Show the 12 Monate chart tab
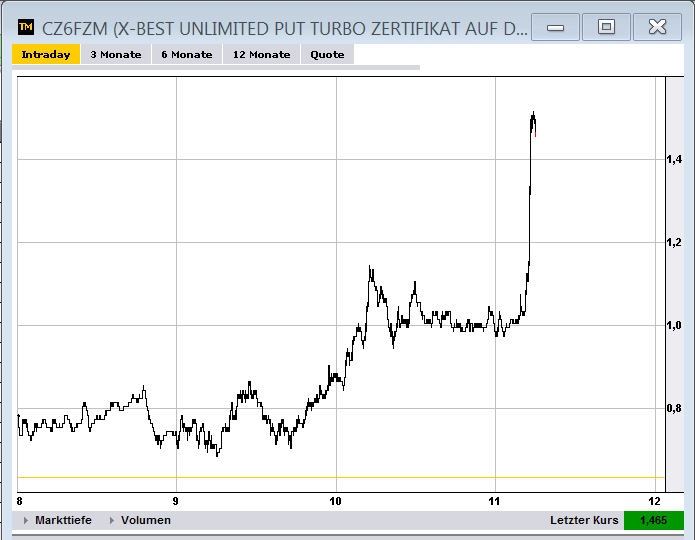 pyautogui.click(x=262, y=55)
